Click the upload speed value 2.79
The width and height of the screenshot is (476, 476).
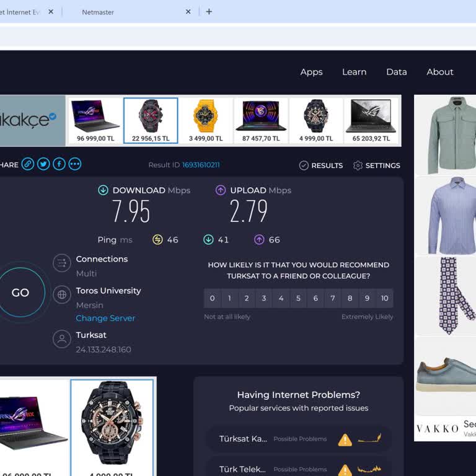[x=249, y=211]
